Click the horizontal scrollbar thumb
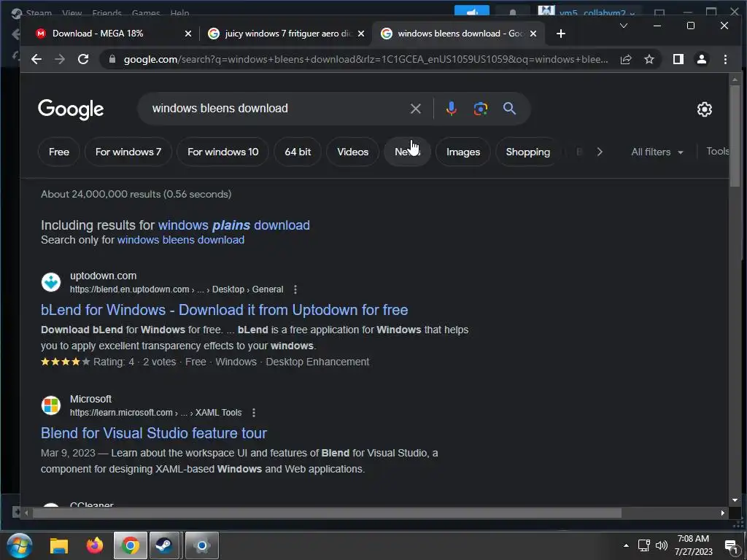747x560 pixels. click(327, 513)
